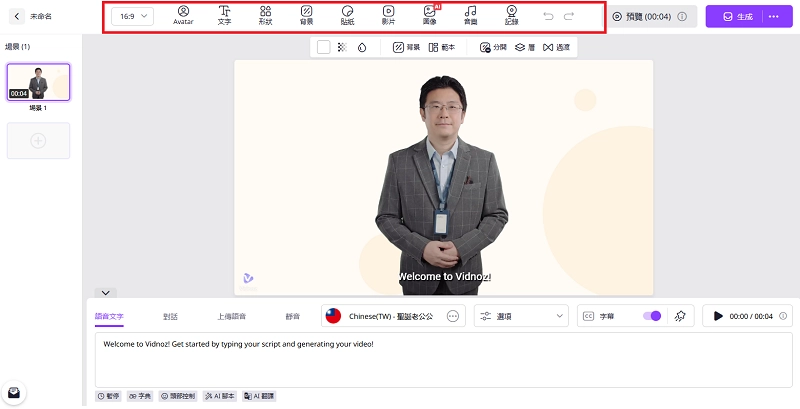The height and width of the screenshot is (409, 800).
Task: Switch to the 對話 tab
Action: [170, 316]
